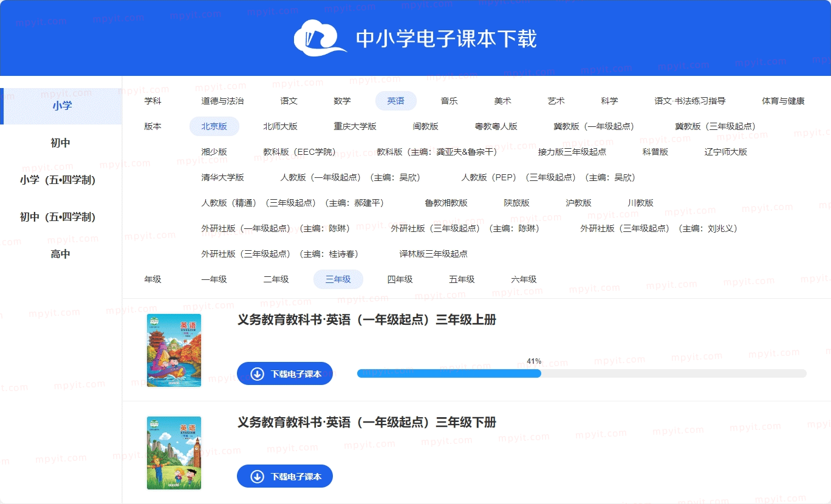Filter by grade 五年级
This screenshot has width=831, height=504.
(x=462, y=279)
